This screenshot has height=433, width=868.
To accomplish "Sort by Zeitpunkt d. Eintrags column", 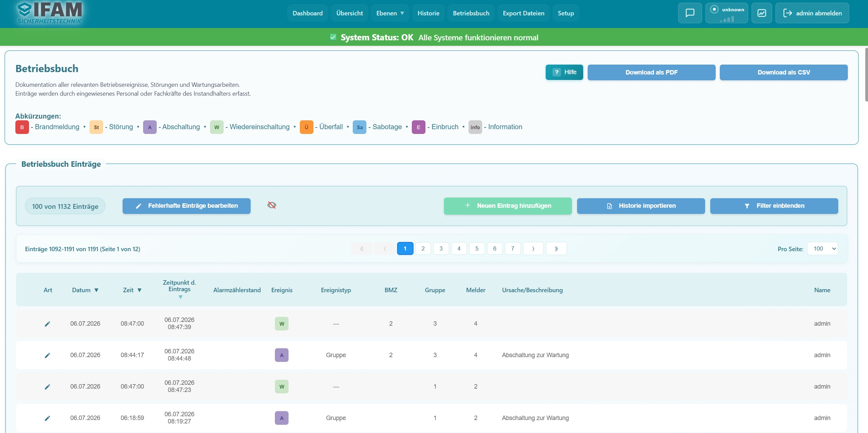I will [181, 297].
